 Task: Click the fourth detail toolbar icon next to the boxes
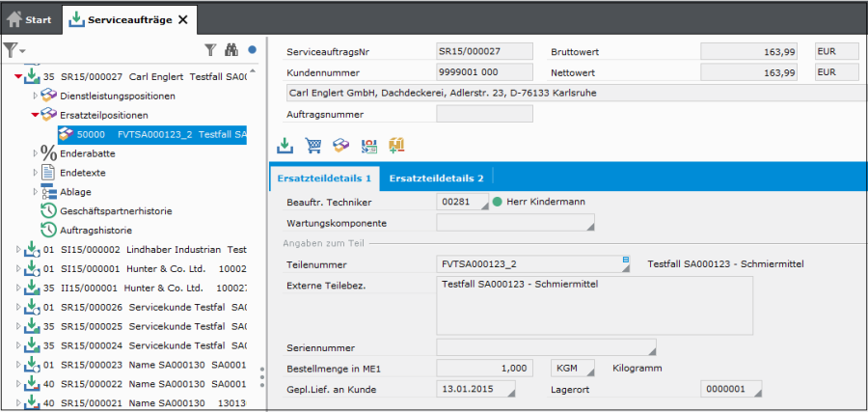point(368,146)
